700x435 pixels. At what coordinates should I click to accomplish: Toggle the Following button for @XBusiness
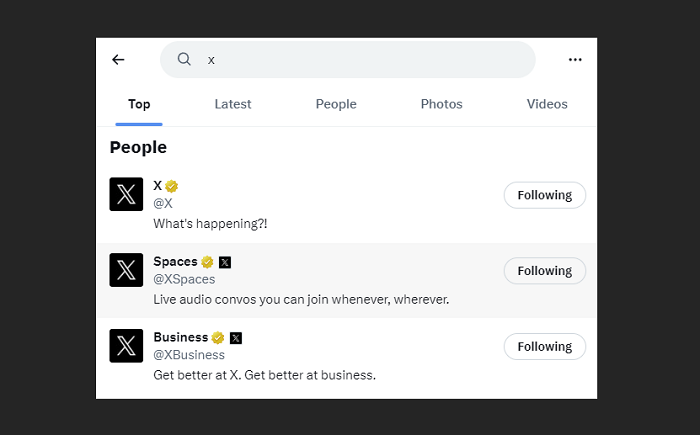coord(544,347)
